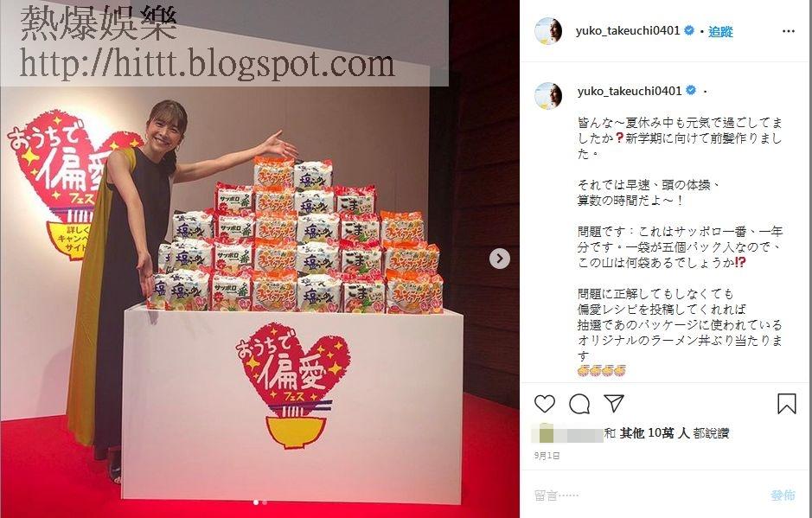Image resolution: width=812 pixels, height=518 pixels.
Task: Select the first carousel dot indicator
Action: point(256,502)
